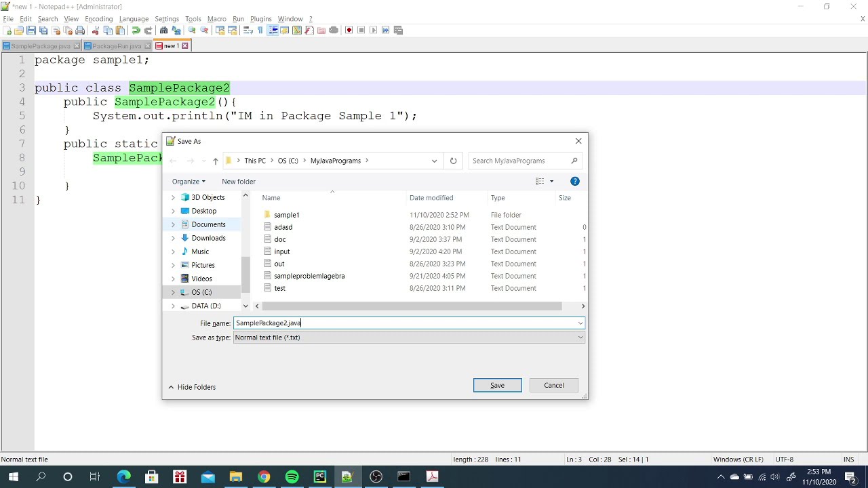This screenshot has width=868, height=488.
Task: Expand the Documents tree node
Action: pyautogui.click(x=173, y=224)
